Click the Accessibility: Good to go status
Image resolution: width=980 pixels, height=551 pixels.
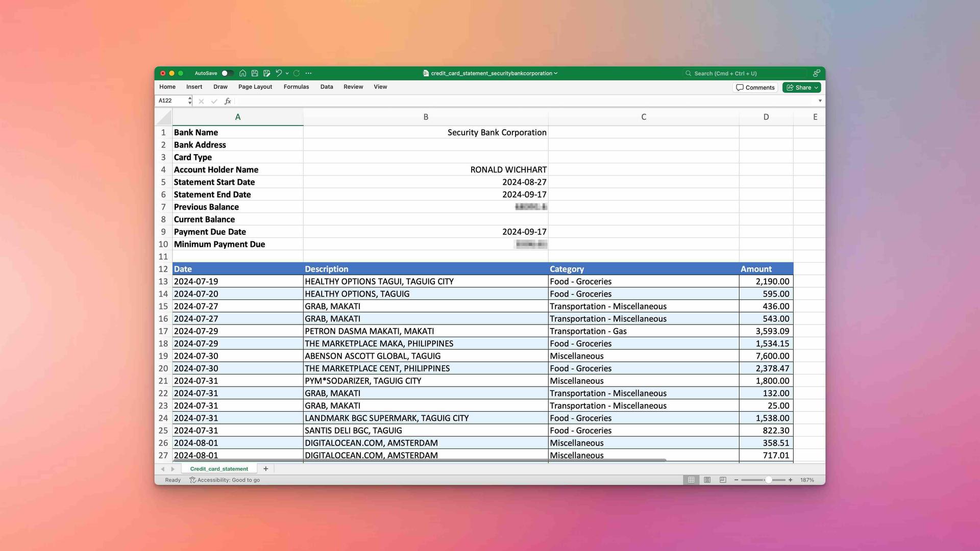(225, 480)
